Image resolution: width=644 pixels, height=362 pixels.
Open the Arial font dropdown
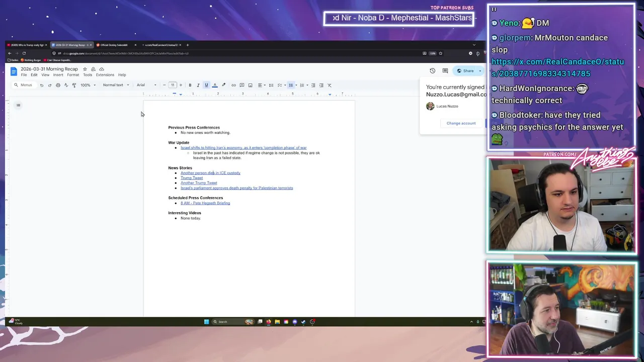pyautogui.click(x=146, y=85)
